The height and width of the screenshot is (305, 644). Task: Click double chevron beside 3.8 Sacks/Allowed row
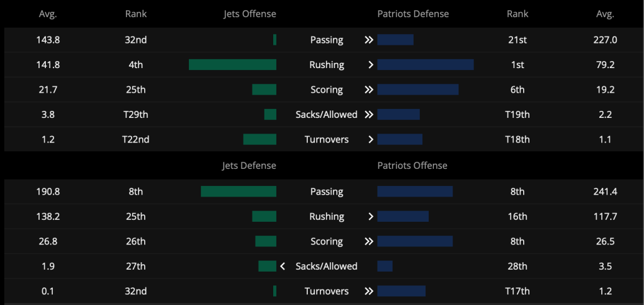[x=369, y=114]
